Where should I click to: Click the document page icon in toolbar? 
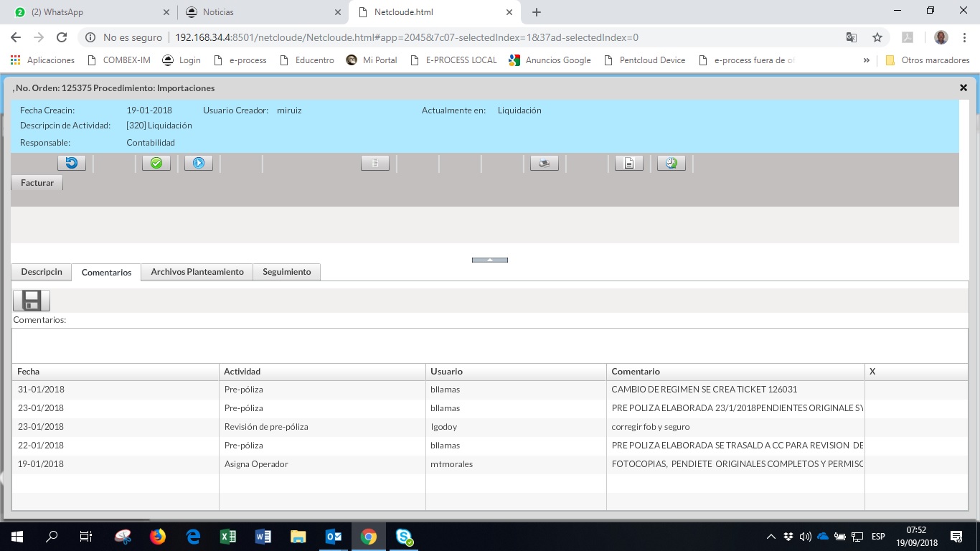click(x=629, y=163)
